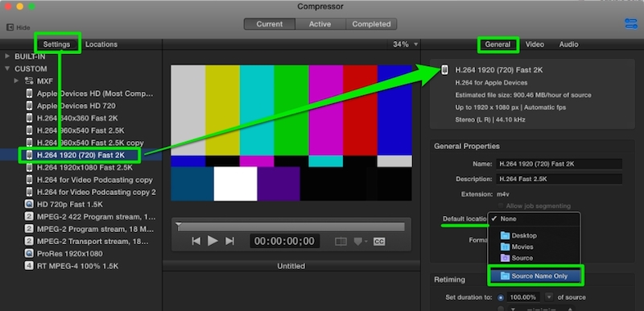Collapse the CUSTOM settings group

tap(7, 68)
